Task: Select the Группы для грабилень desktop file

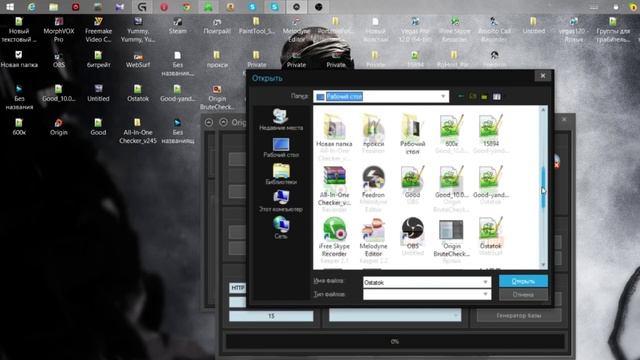Action: point(613,30)
